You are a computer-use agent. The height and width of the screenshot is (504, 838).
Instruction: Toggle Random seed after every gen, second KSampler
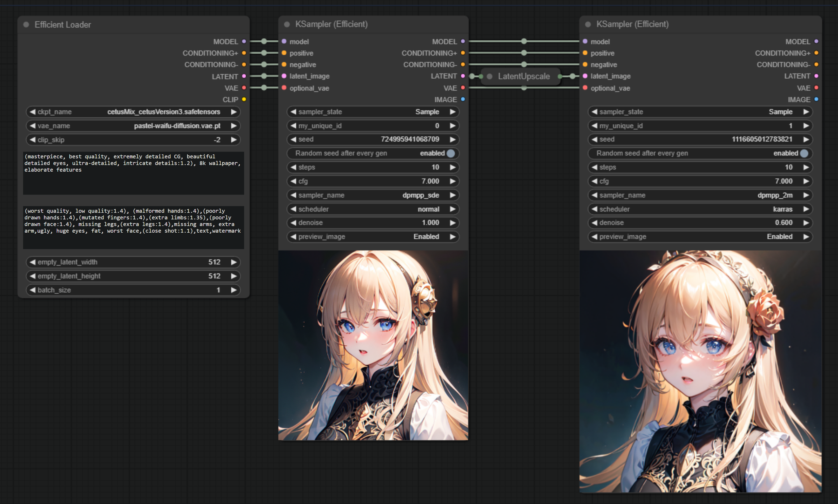(x=804, y=153)
